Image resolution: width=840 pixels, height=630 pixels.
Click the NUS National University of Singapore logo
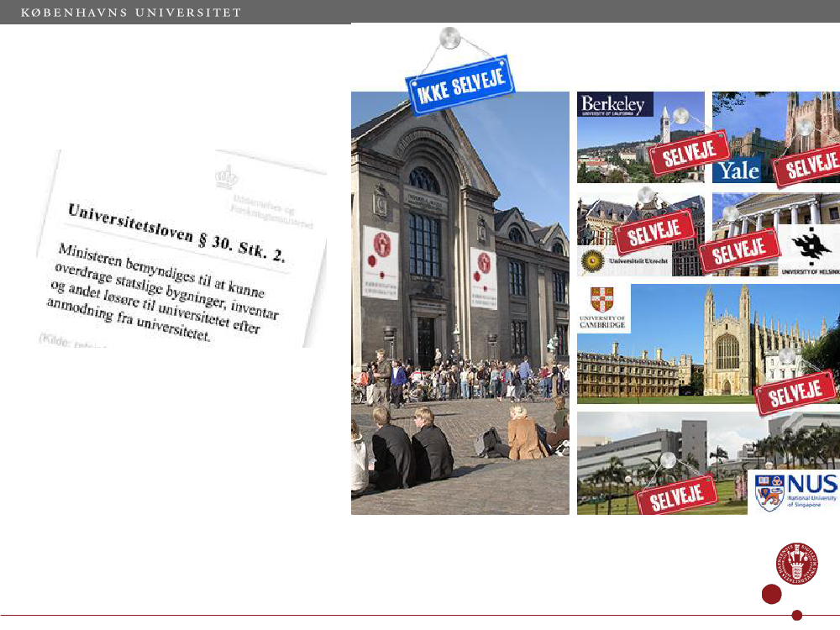coord(796,491)
